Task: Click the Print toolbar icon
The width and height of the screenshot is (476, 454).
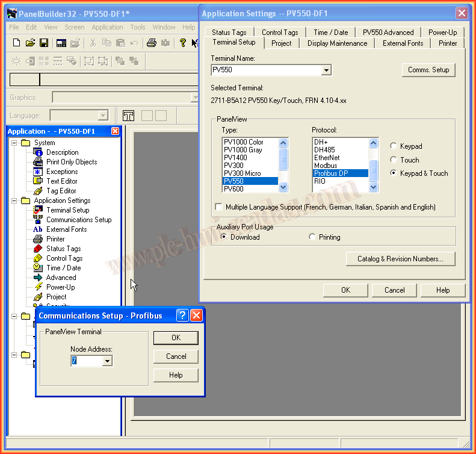Action: coord(152,43)
